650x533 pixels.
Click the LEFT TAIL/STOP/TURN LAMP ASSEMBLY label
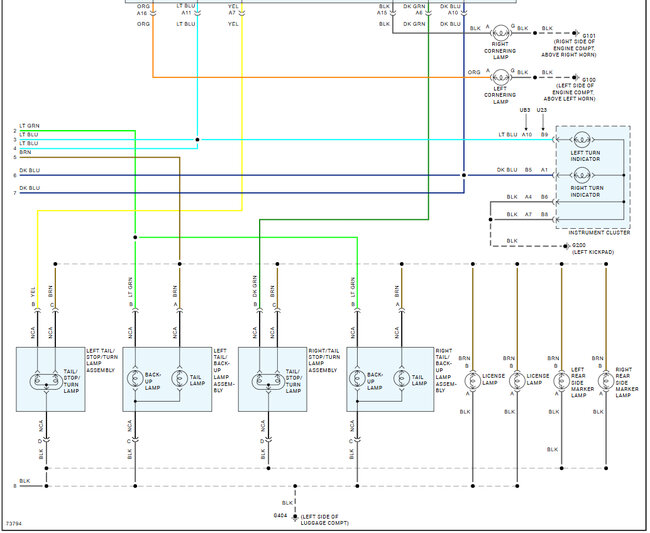point(102,361)
